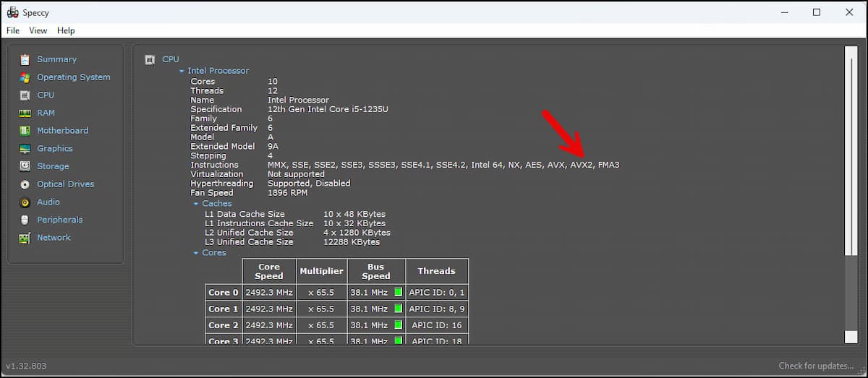The width and height of the screenshot is (868, 378).
Task: Open the View menu
Action: click(38, 30)
